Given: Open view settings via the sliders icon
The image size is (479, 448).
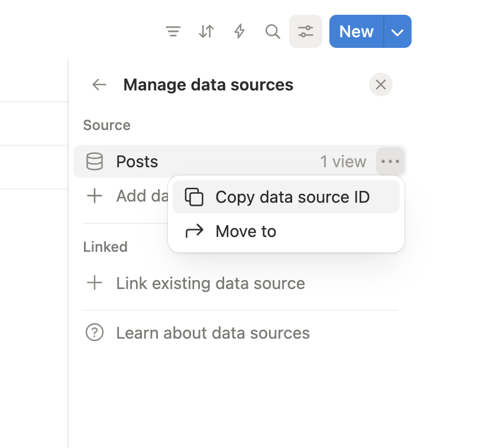Looking at the screenshot, I should coord(306,31).
